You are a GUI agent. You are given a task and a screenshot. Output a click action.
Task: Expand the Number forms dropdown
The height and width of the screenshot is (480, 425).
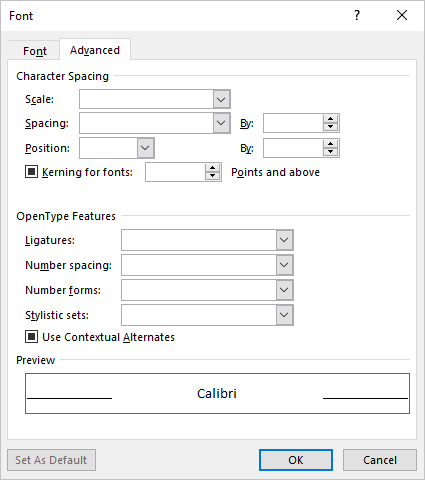coord(284,290)
